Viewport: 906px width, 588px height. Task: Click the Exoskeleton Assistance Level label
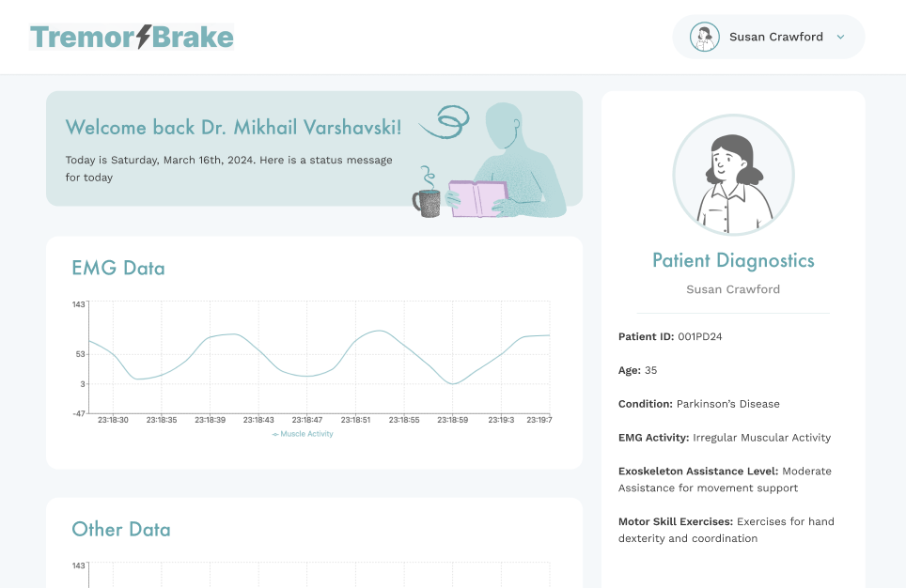[x=697, y=472]
